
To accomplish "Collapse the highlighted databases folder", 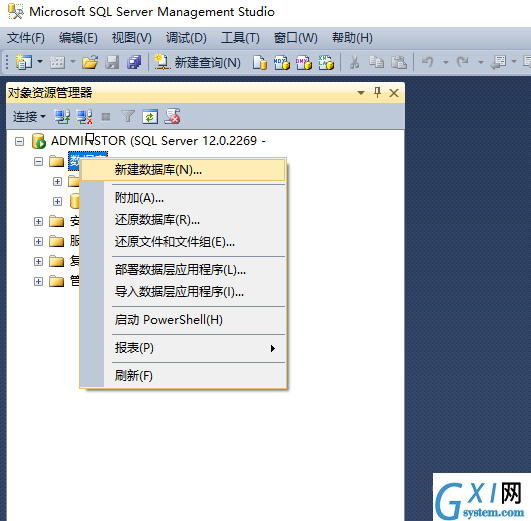I will pyautogui.click(x=39, y=162).
